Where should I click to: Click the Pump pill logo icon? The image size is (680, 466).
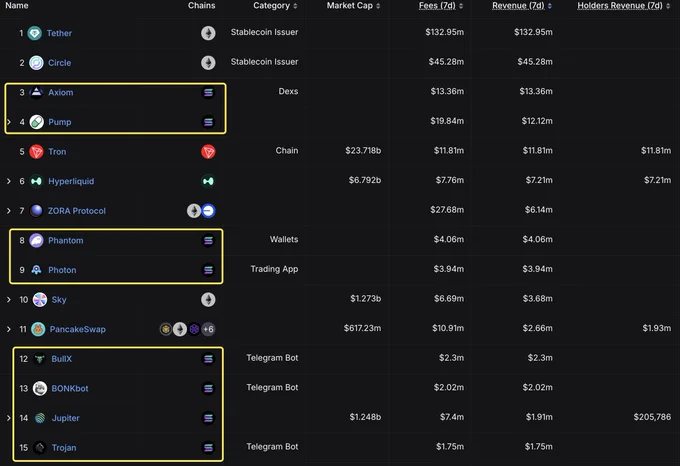point(36,122)
